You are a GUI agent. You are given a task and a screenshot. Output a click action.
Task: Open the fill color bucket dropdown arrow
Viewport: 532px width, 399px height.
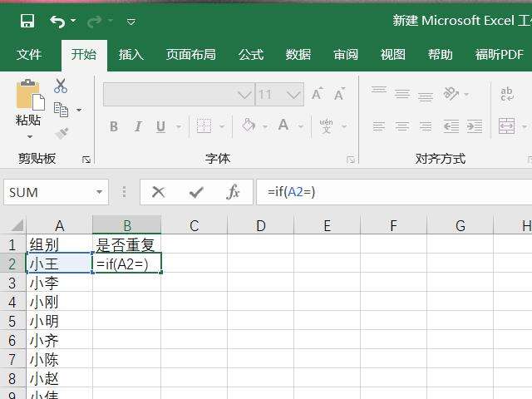(265, 126)
